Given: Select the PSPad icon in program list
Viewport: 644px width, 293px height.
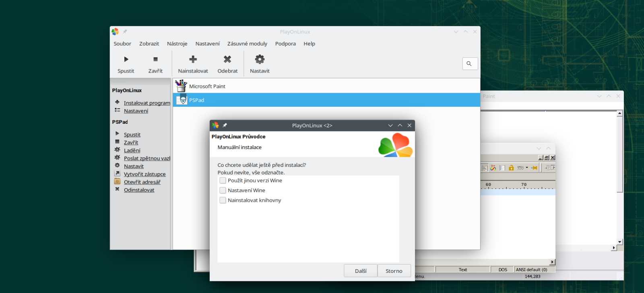Looking at the screenshot, I should click(x=182, y=100).
